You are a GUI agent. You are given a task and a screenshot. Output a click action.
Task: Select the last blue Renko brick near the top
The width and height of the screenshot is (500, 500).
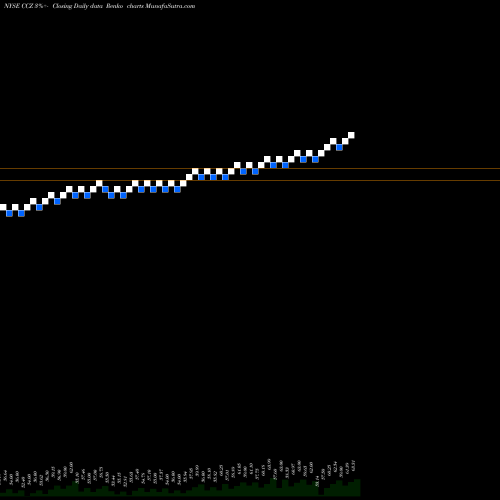tap(339, 147)
